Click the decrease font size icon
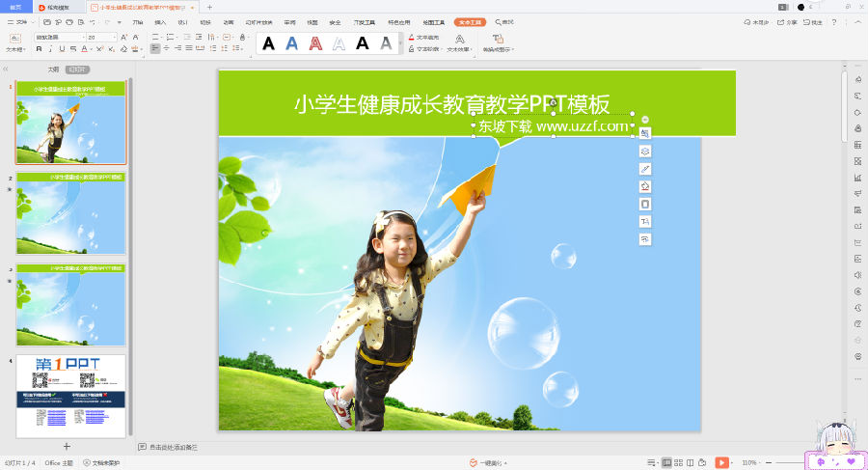This screenshot has width=868, height=470. click(136, 37)
